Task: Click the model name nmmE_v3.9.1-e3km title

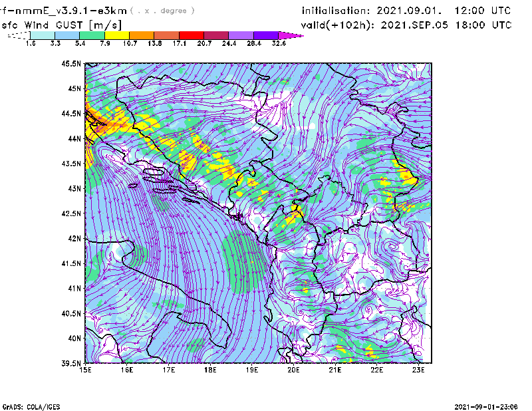Action: coord(63,11)
